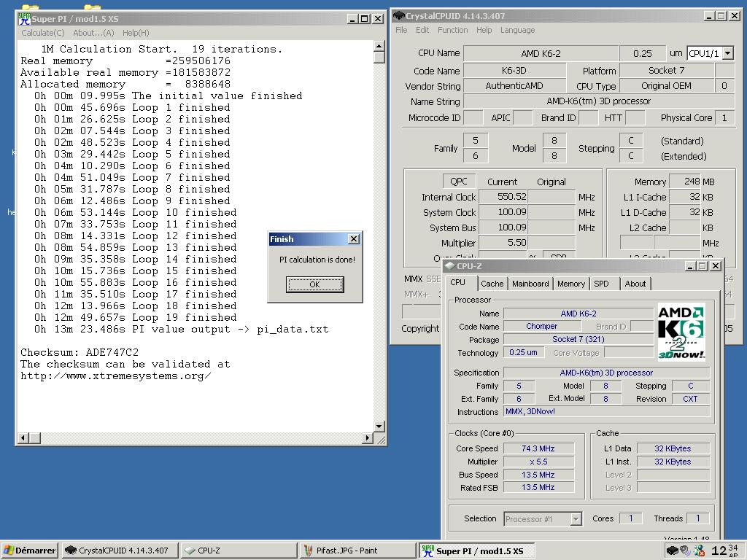Open Language menu in CrystalCPUID
Image resolution: width=747 pixels, height=560 pixels.
pos(517,30)
